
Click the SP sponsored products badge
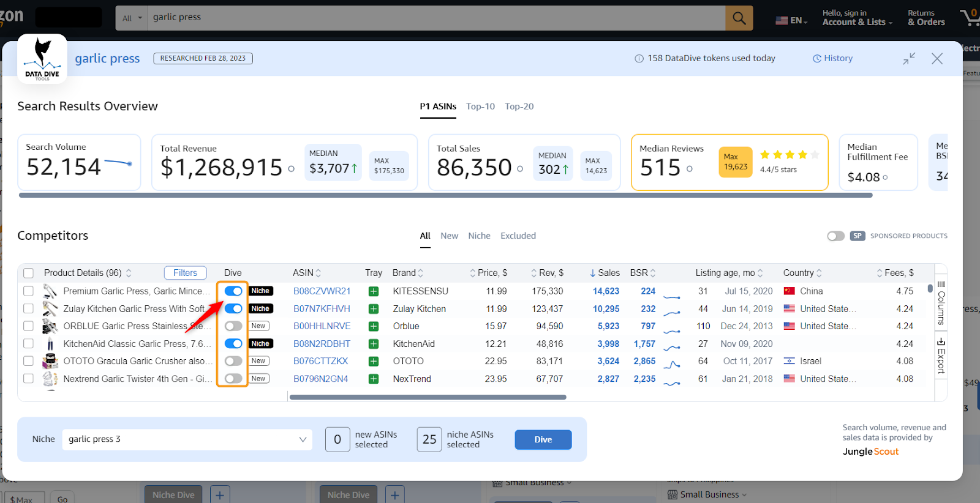pyautogui.click(x=858, y=236)
